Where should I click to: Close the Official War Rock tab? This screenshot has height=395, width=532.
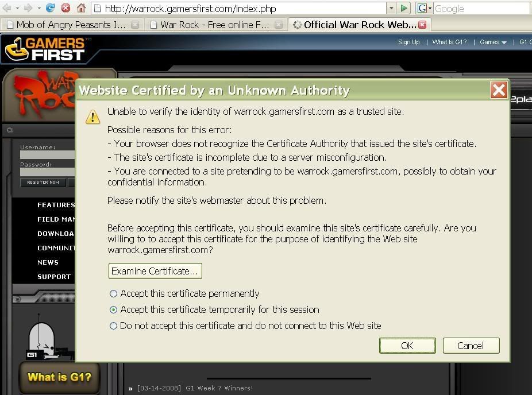point(422,25)
